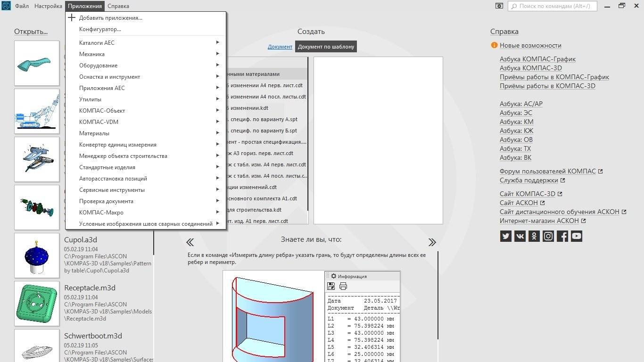Open Форум пользователей КОМПАС link
Screen dimensions: 644x362
(x=548, y=171)
